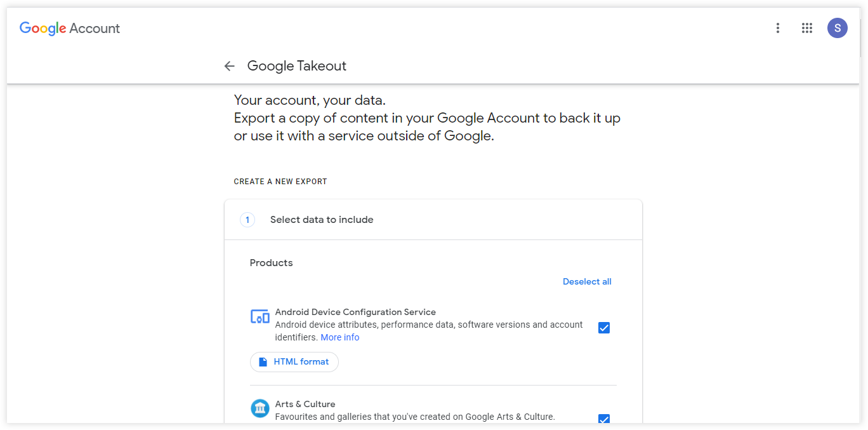Click step 1 Select data to include header
The height and width of the screenshot is (430, 868).
[x=433, y=220]
